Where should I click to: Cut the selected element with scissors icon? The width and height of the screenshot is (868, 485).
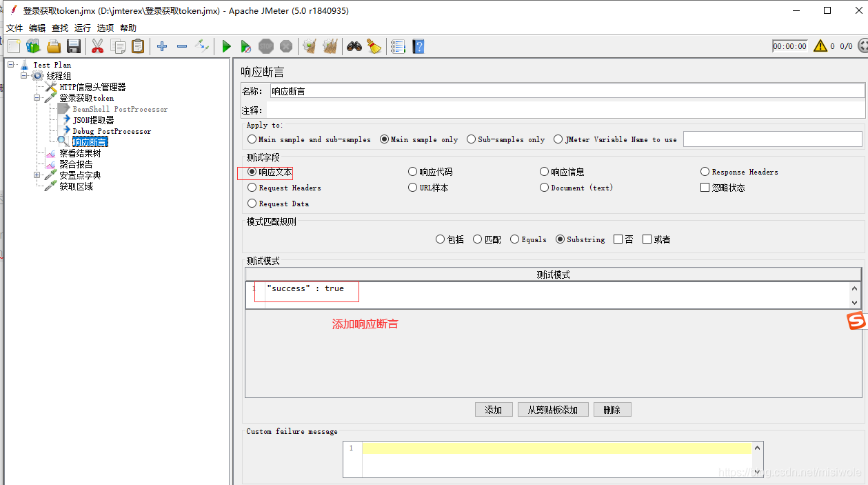(97, 46)
